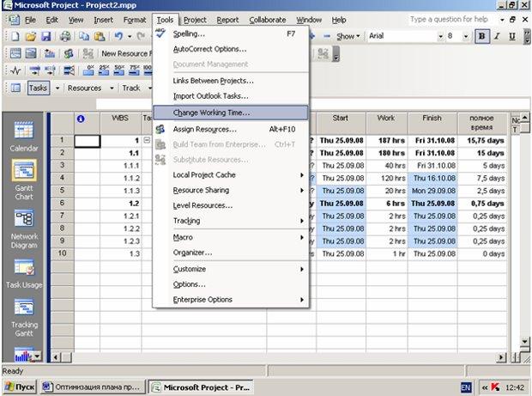
Task: Open the Collaborate menu
Action: point(268,20)
